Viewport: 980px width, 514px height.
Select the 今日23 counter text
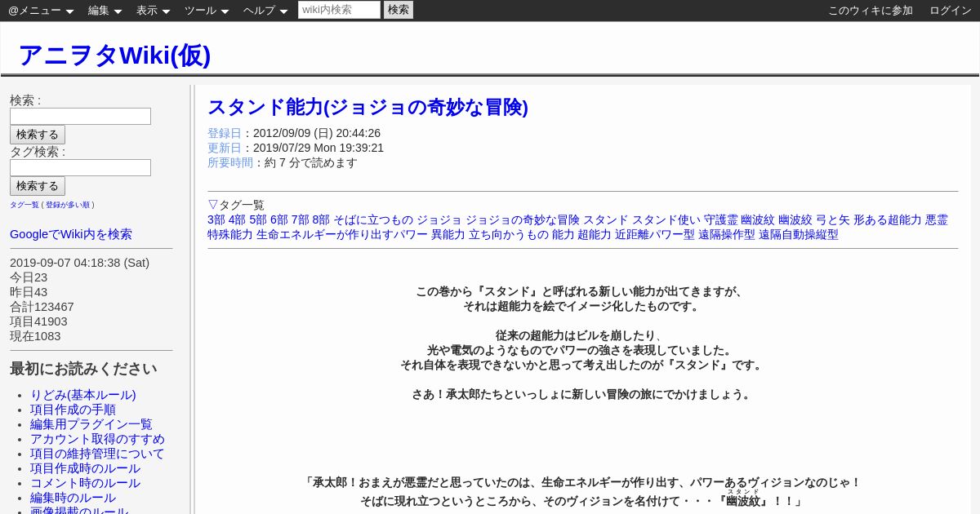(29, 277)
